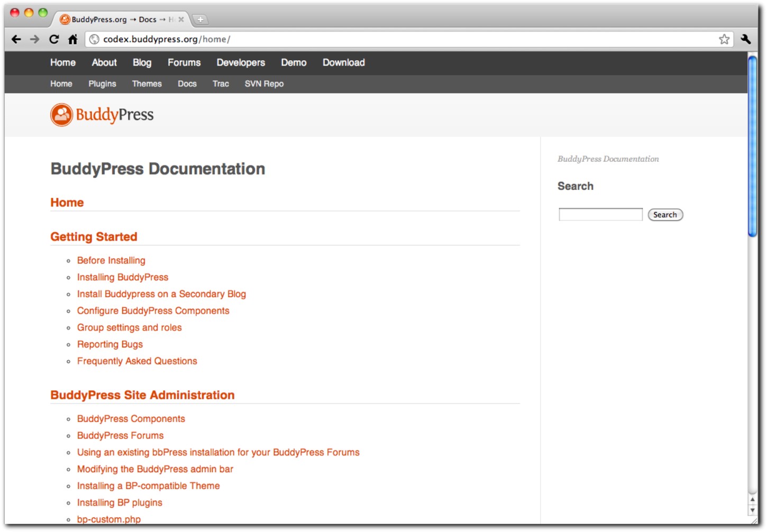Click the scrollbar down arrow

752,510
